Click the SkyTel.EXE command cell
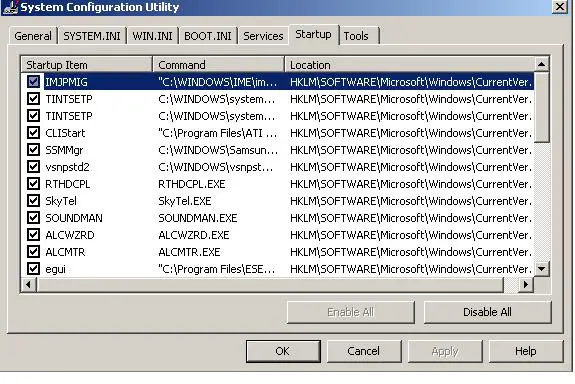The height and width of the screenshot is (384, 575). pos(185,201)
